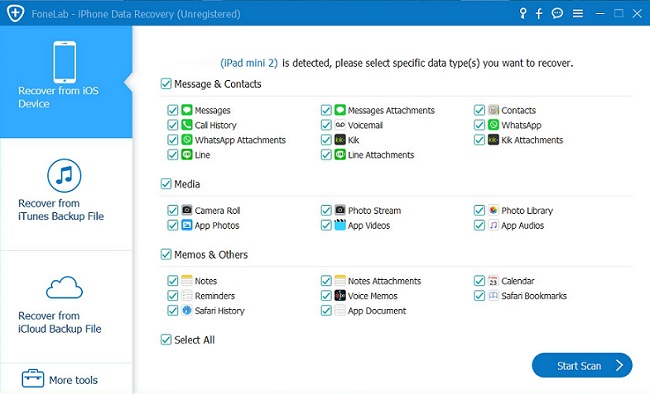Click the Kik app icon

340,139
